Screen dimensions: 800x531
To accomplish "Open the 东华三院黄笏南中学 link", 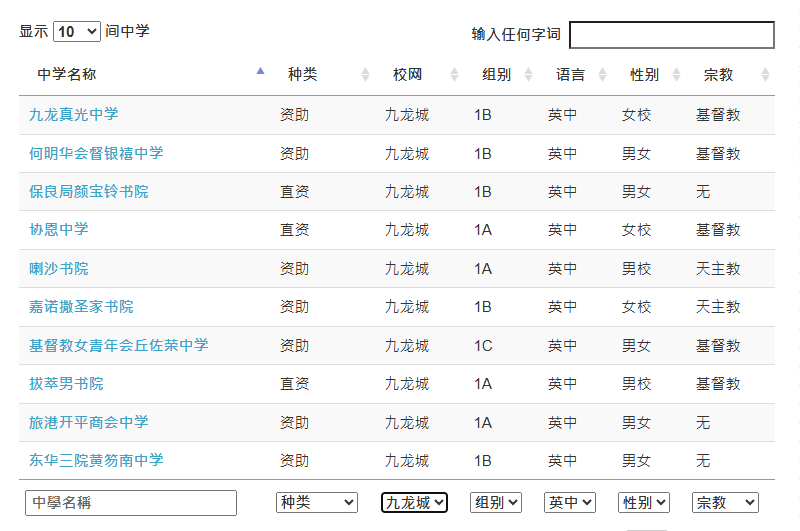I will pyautogui.click(x=96, y=460).
